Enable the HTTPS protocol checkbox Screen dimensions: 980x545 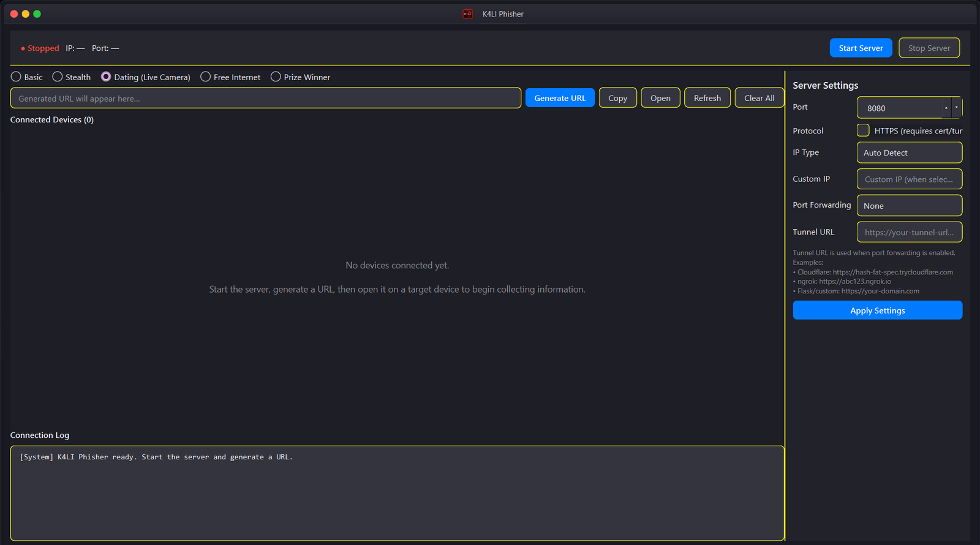[863, 130]
